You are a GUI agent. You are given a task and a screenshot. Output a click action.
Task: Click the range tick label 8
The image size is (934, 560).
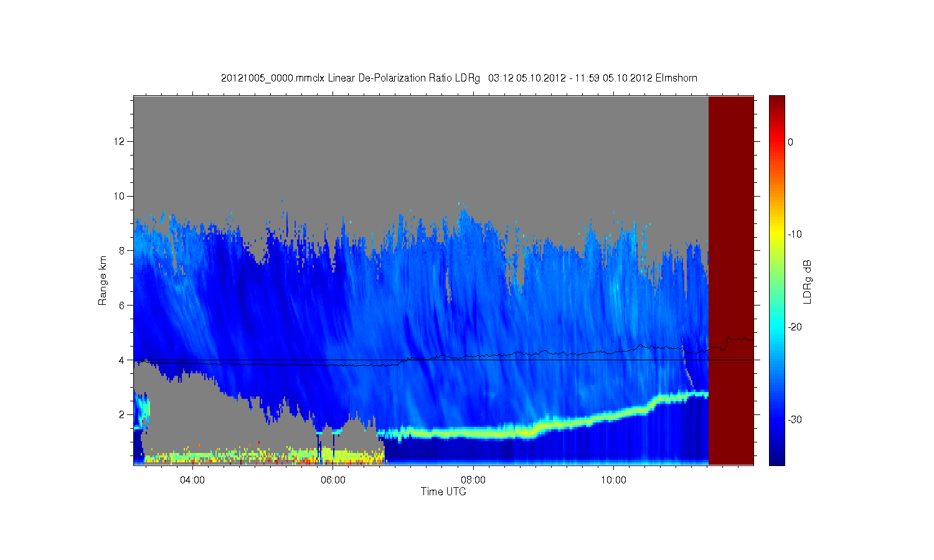pos(122,251)
